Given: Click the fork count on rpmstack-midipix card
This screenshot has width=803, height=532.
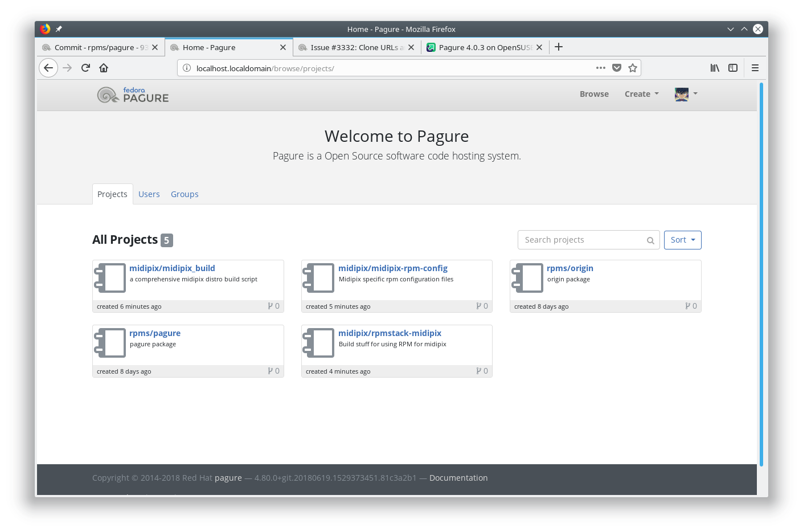Looking at the screenshot, I should pyautogui.click(x=482, y=371).
